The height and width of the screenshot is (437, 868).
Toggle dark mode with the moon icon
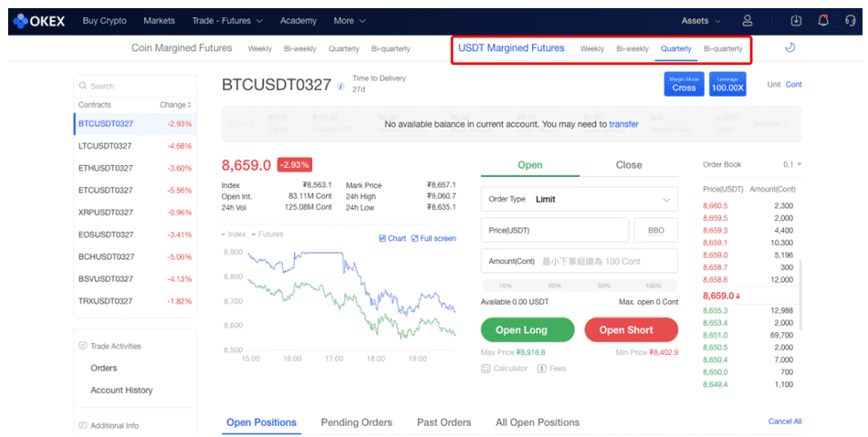(x=790, y=48)
